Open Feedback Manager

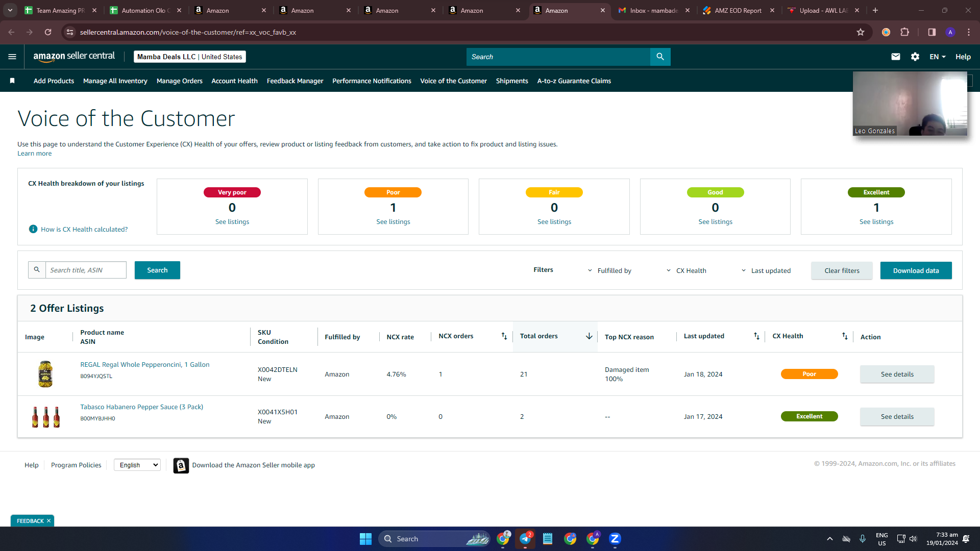click(295, 81)
